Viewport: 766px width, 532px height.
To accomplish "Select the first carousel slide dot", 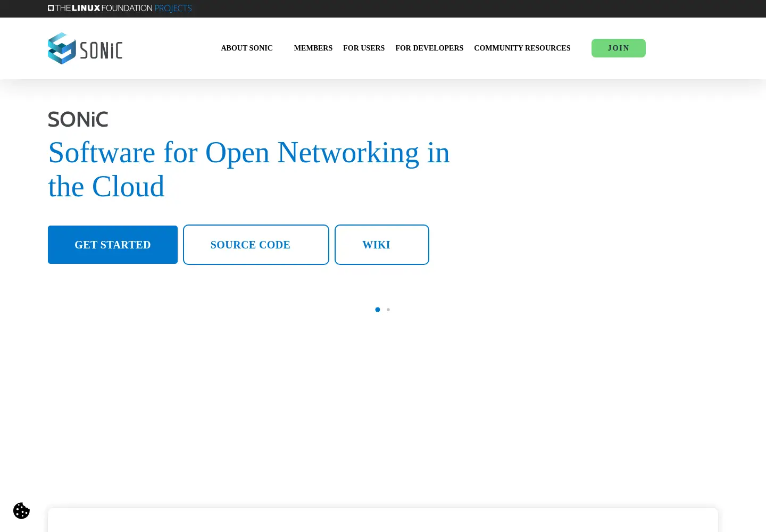I will pos(378,310).
